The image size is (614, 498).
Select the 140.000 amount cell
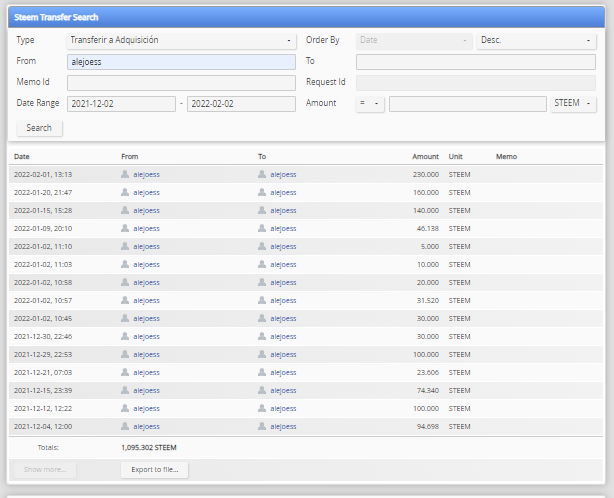click(x=426, y=211)
